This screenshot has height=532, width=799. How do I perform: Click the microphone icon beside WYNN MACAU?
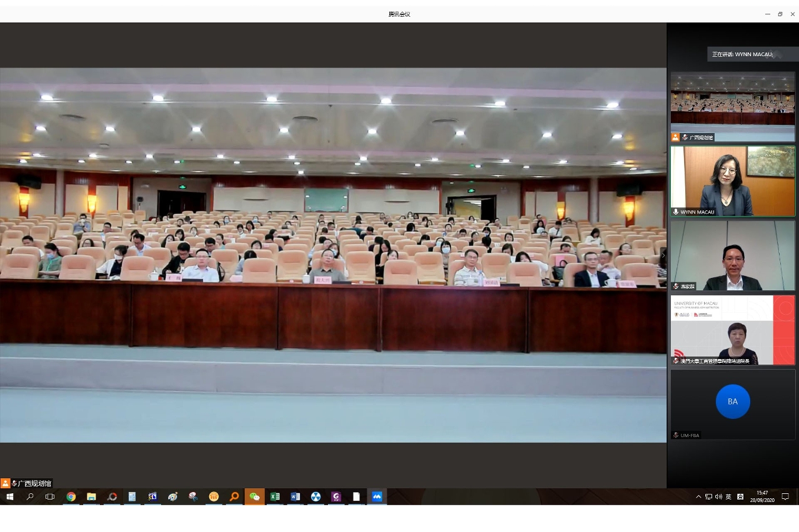[676, 212]
